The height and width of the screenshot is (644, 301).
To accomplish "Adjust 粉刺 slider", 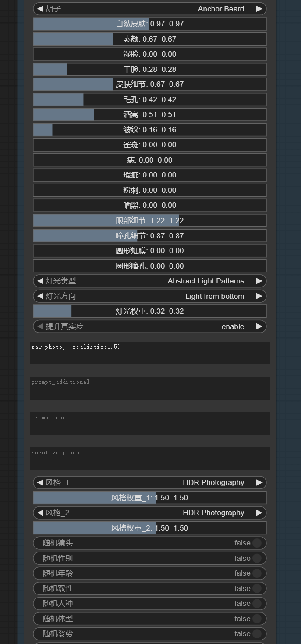I will [150, 190].
